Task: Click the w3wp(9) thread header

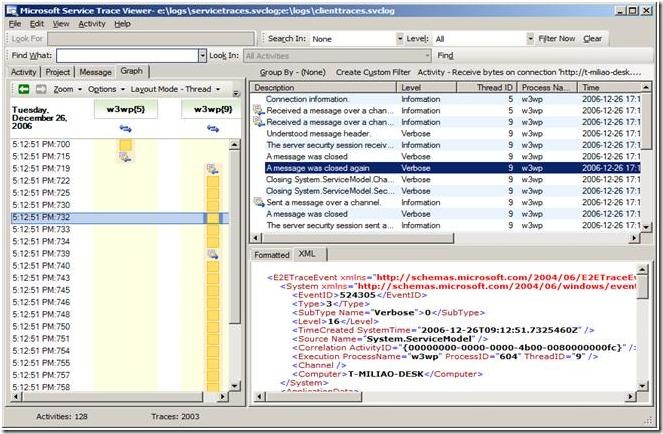Action: (x=213, y=110)
